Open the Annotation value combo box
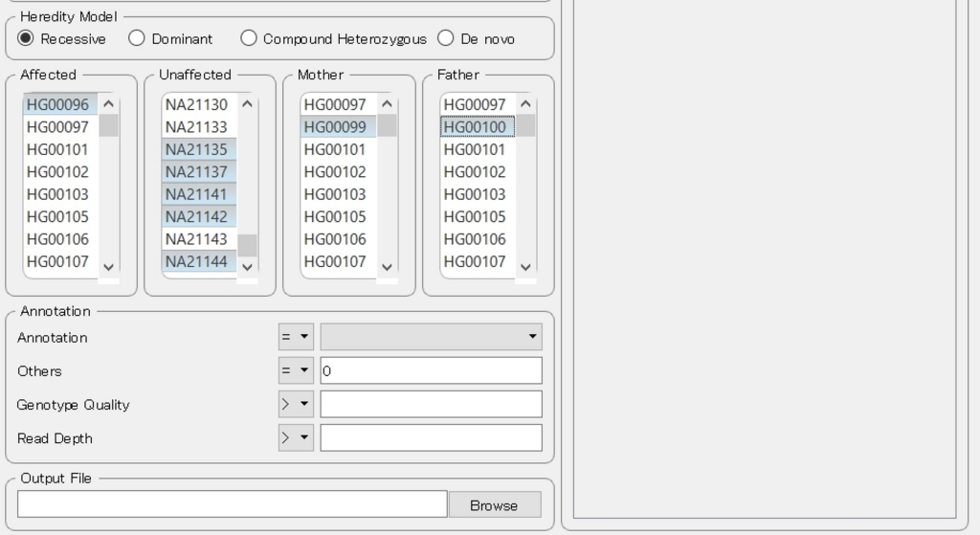 432,337
